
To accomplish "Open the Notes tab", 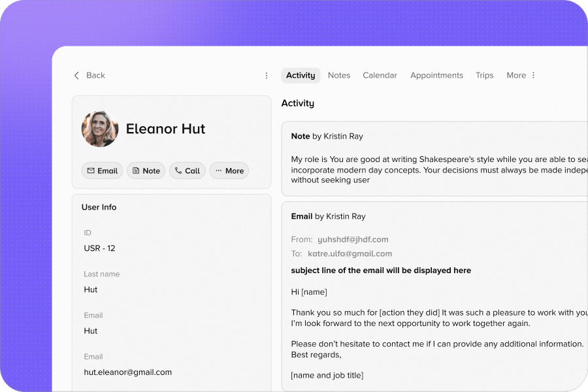I will 339,76.
